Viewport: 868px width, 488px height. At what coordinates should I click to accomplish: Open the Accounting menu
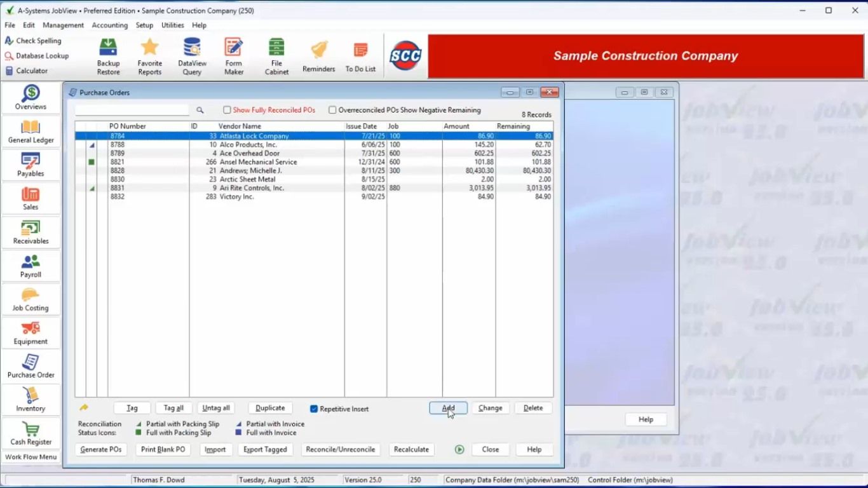coord(109,25)
